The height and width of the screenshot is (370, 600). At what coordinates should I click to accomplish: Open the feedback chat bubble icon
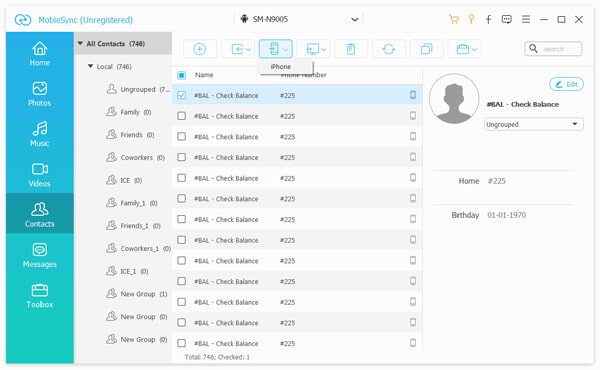click(x=507, y=19)
